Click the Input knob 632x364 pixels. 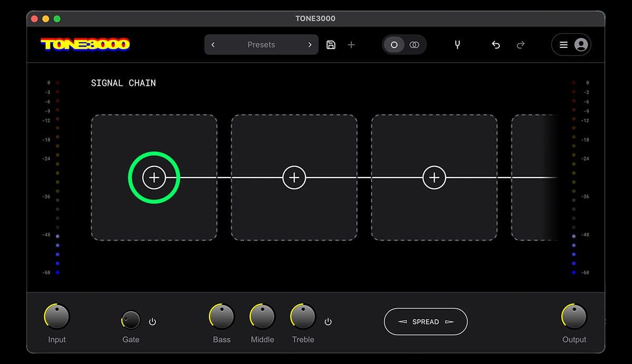pos(57,317)
